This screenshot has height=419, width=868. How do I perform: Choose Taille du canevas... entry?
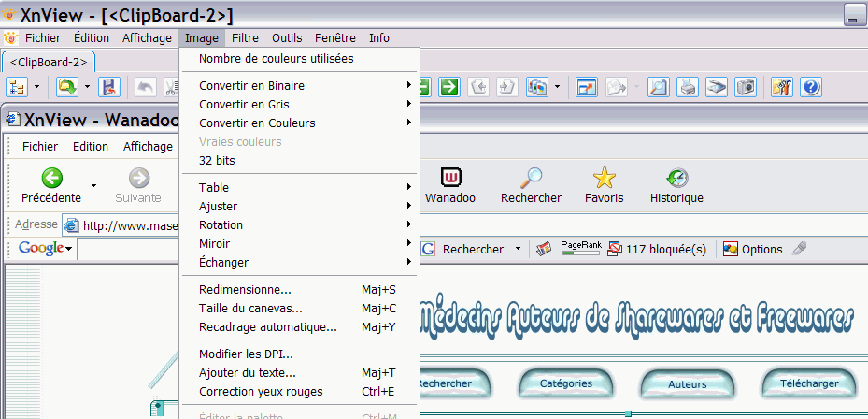tap(300, 308)
